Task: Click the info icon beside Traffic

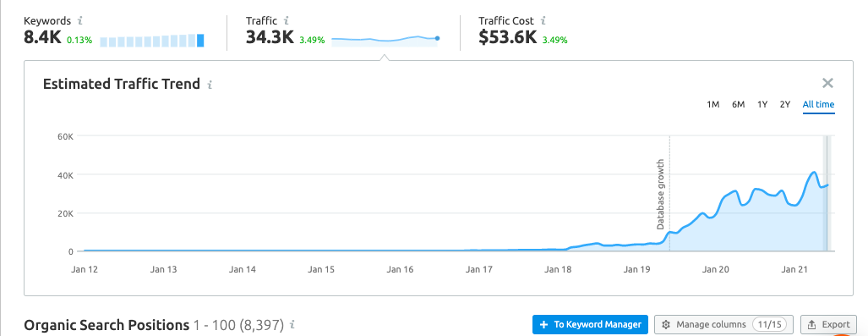Action: [x=287, y=20]
